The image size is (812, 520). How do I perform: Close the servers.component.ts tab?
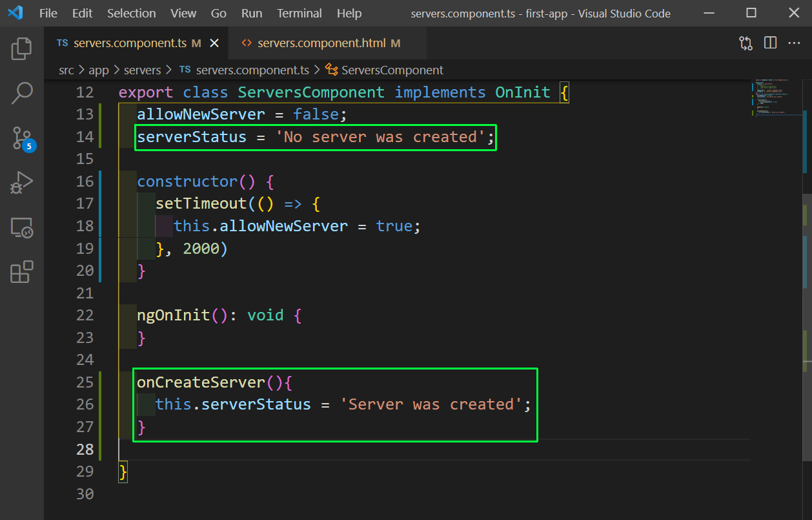pos(214,43)
